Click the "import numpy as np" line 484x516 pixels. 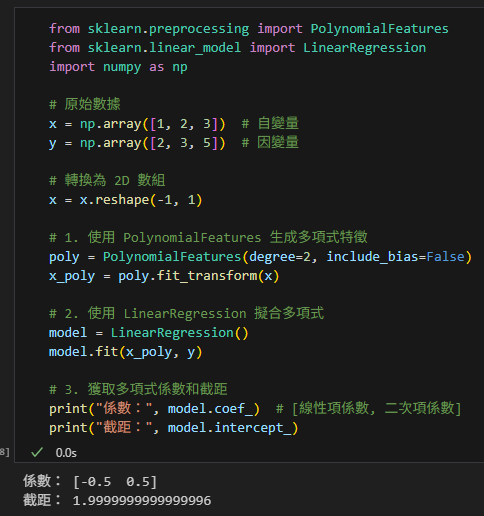(118, 67)
